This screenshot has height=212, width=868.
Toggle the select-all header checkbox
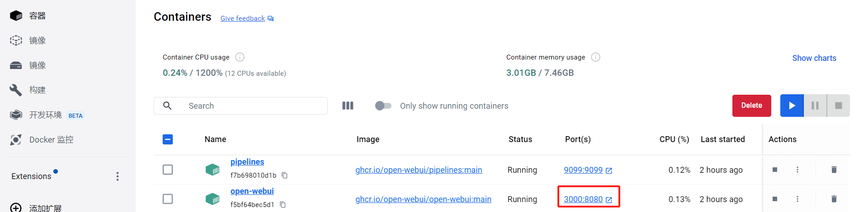pyautogui.click(x=168, y=139)
